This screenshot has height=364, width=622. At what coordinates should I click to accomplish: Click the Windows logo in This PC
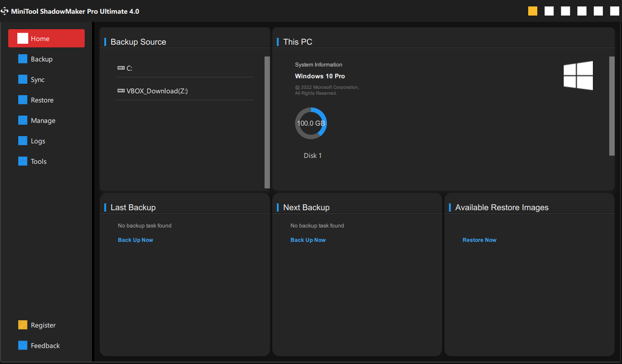pos(578,75)
